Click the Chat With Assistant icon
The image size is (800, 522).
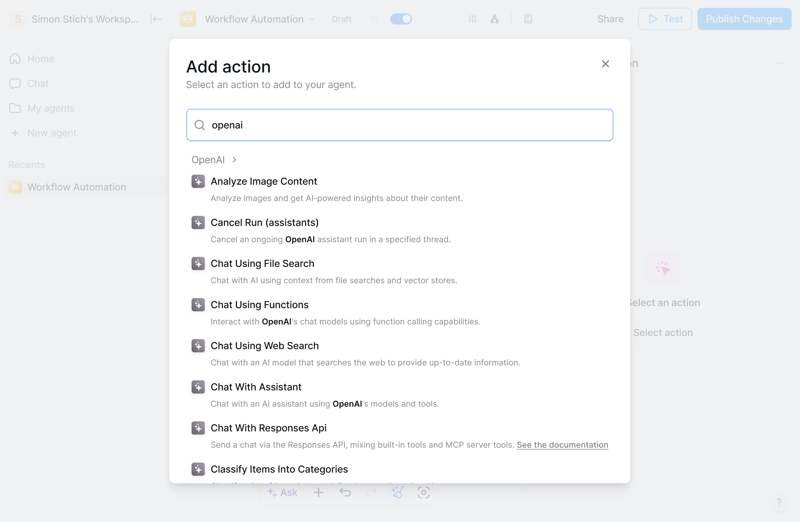click(x=198, y=386)
